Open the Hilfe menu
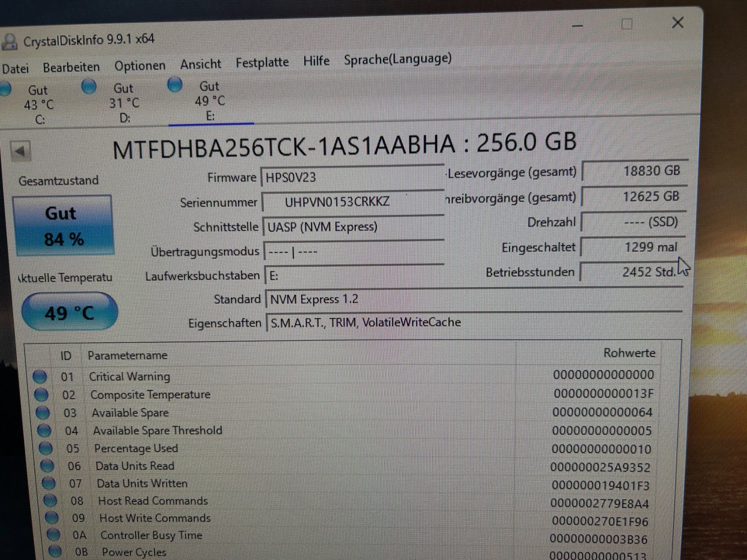 pos(316,61)
